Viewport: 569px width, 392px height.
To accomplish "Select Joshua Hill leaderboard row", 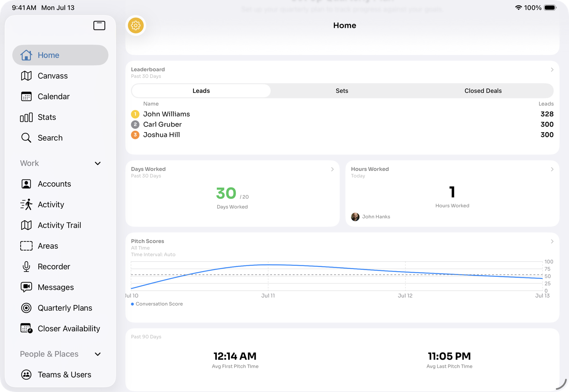I will point(342,135).
